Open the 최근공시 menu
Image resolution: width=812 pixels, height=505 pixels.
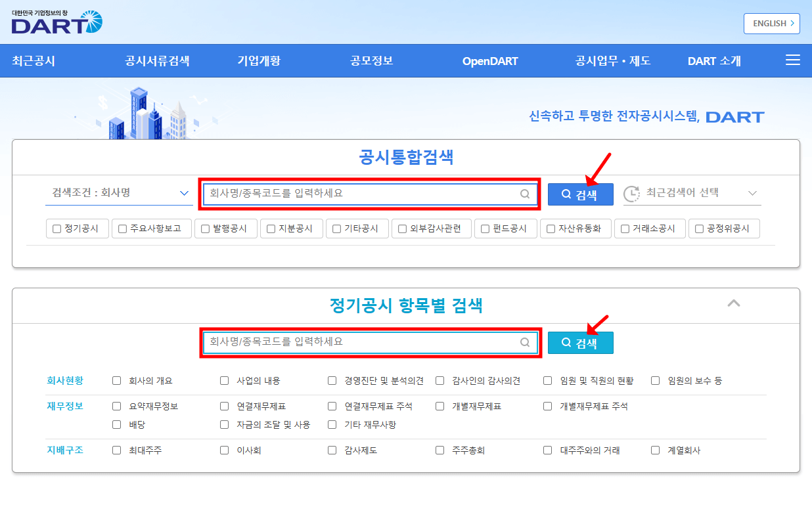(x=34, y=61)
